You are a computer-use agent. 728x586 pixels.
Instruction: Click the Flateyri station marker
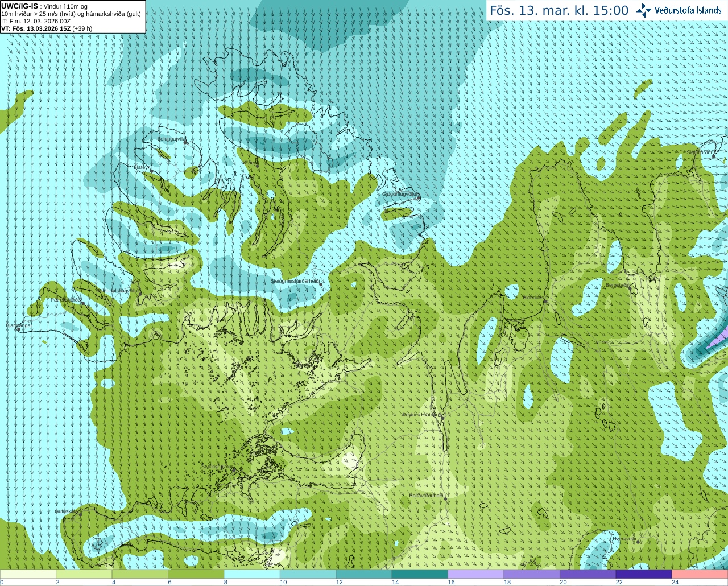pos(151,171)
